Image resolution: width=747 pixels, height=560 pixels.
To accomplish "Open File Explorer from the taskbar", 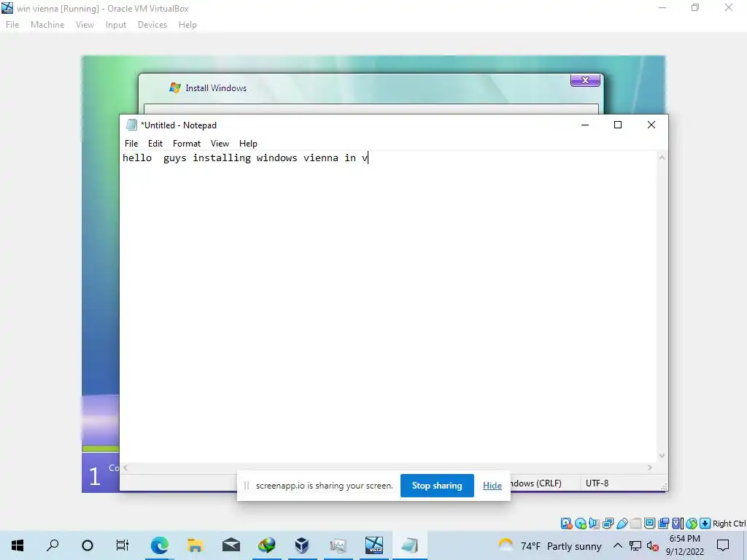I will [x=195, y=545].
